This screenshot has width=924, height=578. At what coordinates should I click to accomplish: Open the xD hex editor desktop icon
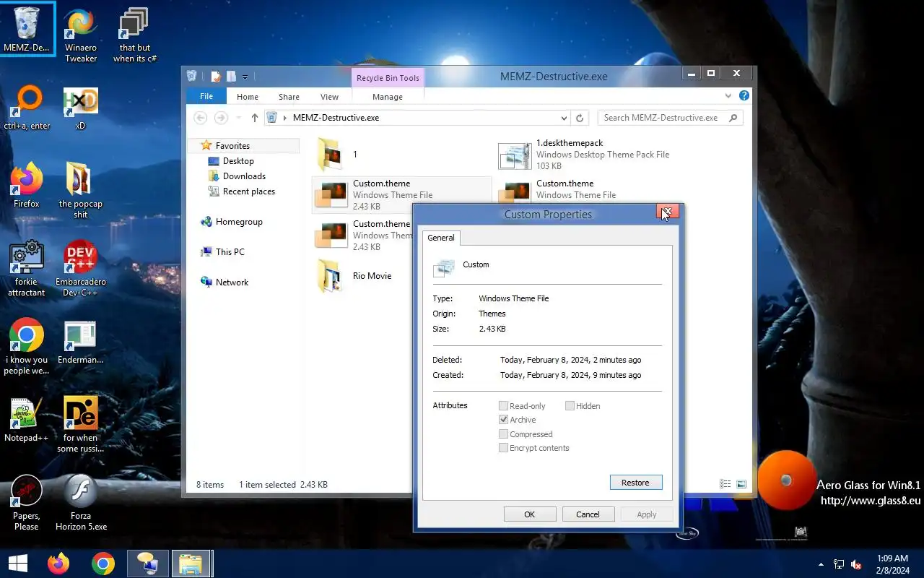(81, 108)
